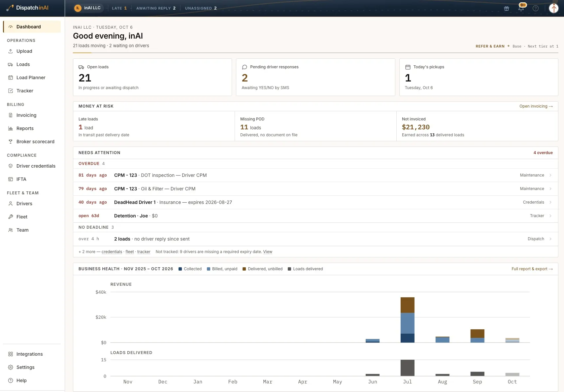Click the Billed, unpaid legend swatch
The width and height of the screenshot is (564, 392).
pos(209,269)
